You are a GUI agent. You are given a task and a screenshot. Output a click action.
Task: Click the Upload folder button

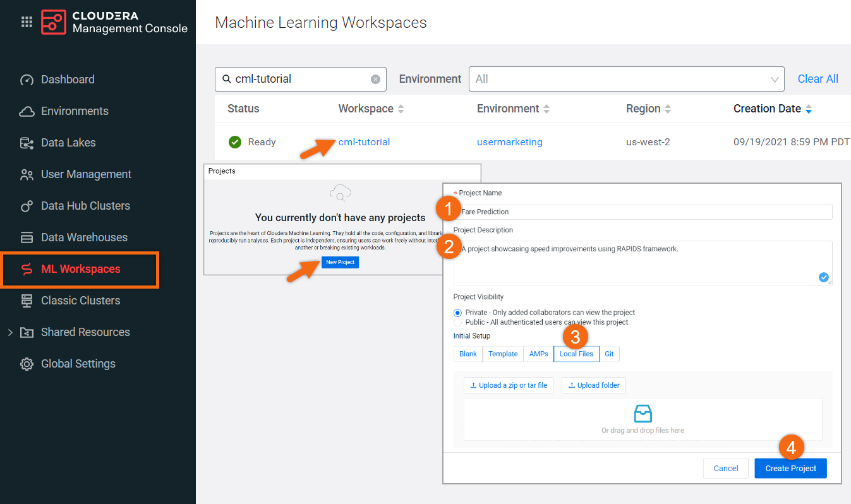click(x=594, y=385)
